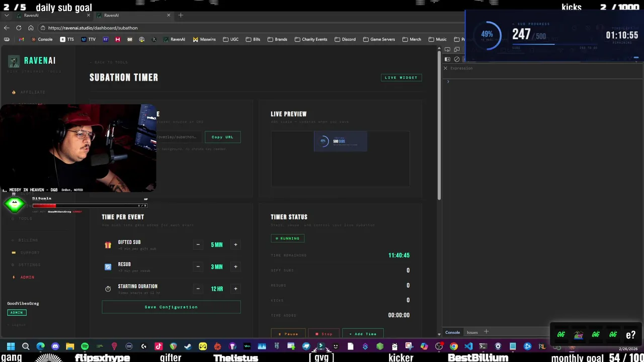Select the DevTools Issues drawer tab

pyautogui.click(x=472, y=332)
